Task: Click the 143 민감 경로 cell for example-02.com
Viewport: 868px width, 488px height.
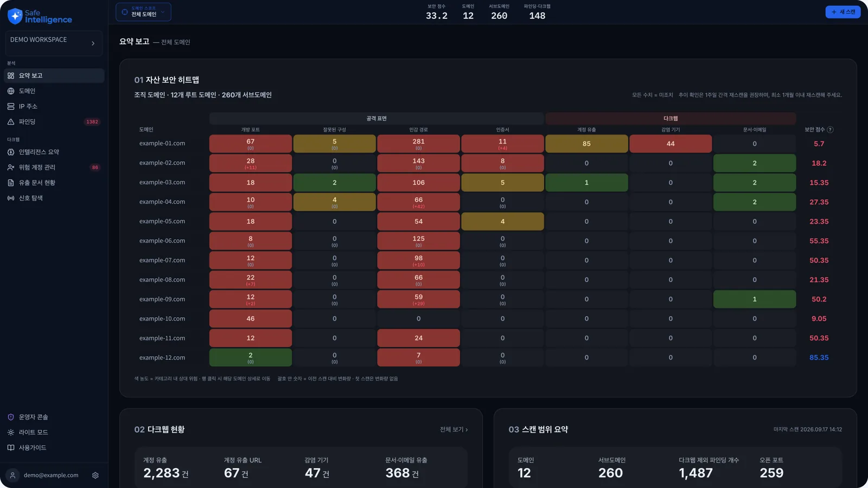Action: click(x=418, y=163)
